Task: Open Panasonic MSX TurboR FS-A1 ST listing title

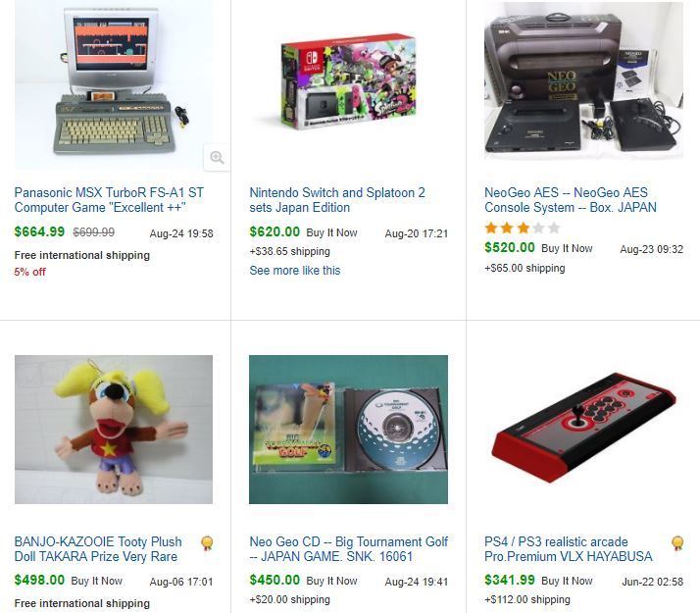Action: [x=109, y=200]
